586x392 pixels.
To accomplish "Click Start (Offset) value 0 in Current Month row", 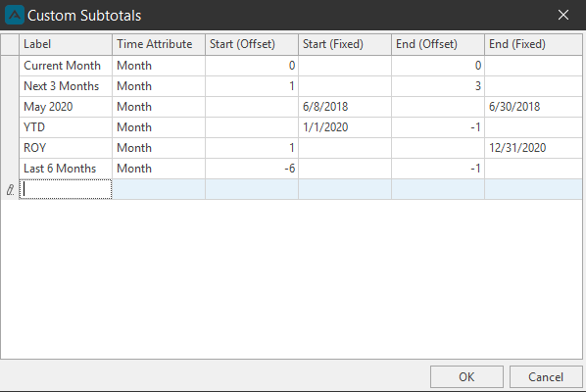I will coord(252,66).
